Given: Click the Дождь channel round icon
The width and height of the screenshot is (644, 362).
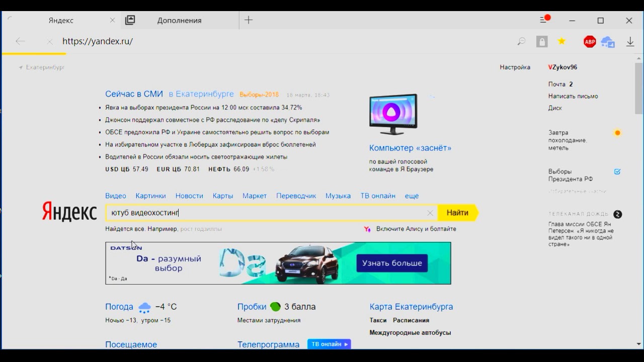Looking at the screenshot, I should coord(618,214).
